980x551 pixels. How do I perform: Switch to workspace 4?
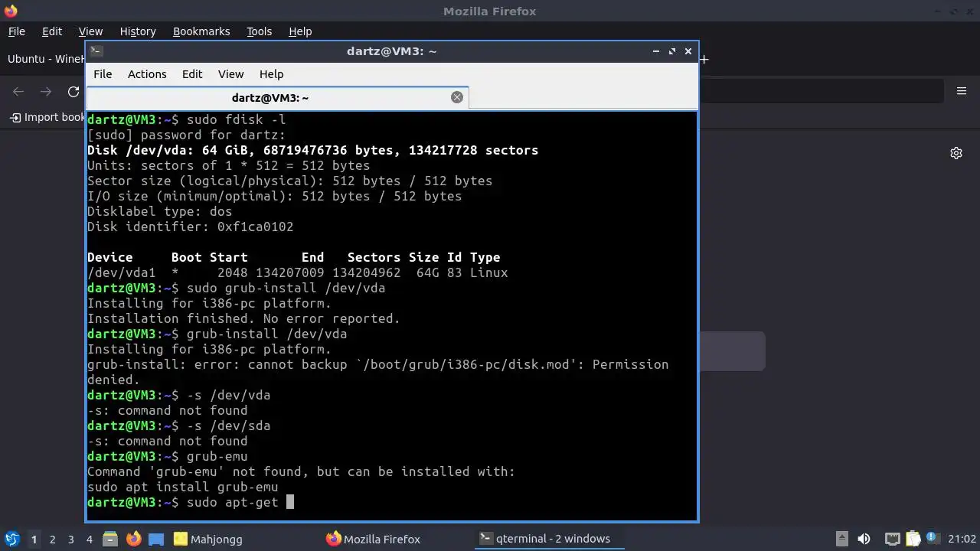(89, 539)
